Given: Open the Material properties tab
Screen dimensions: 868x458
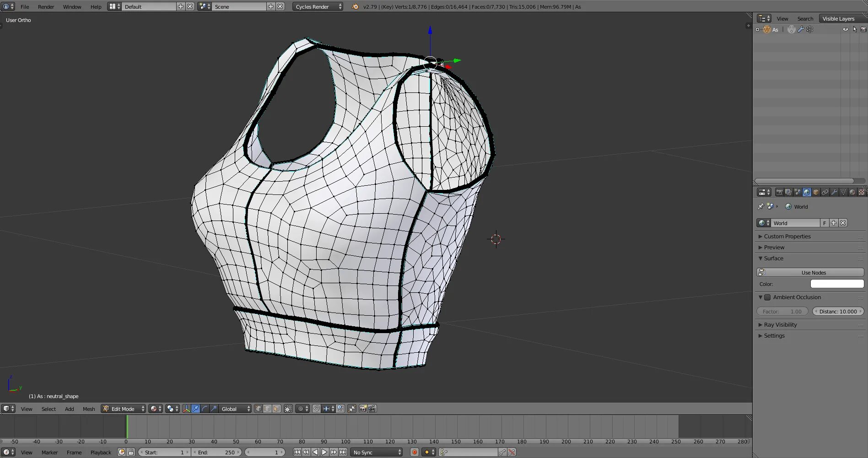Looking at the screenshot, I should pos(852,192).
